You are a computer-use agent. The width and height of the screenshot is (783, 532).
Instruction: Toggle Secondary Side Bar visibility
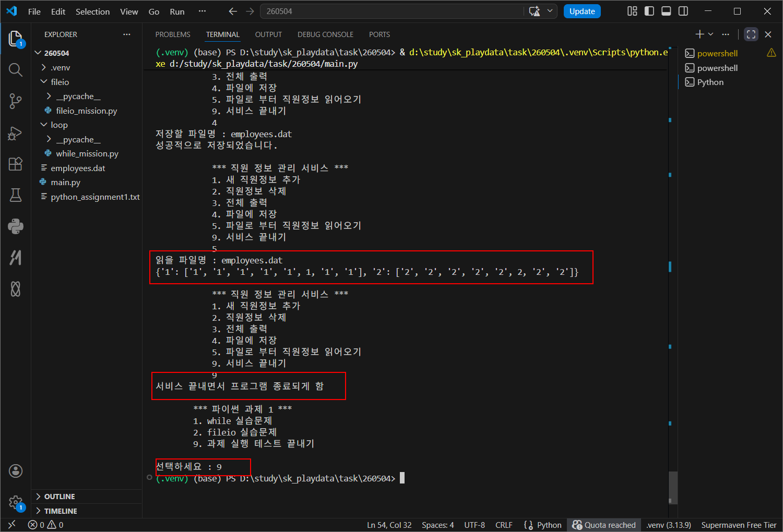(x=683, y=11)
